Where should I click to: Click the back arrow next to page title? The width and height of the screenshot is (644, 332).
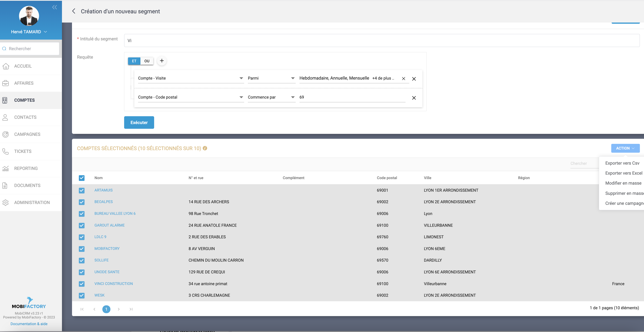pyautogui.click(x=74, y=11)
